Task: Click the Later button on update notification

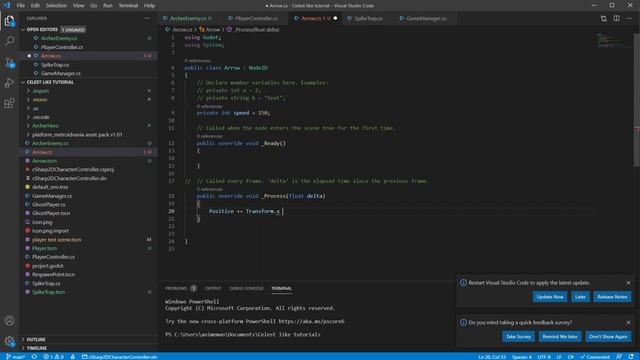Action: 580,297
